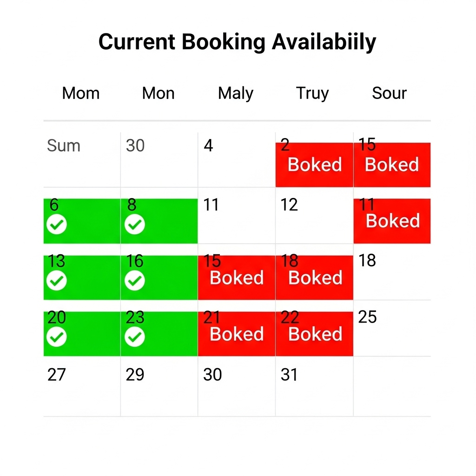The image size is (476, 476).
Task: Click the red booked block on day 22
Action: (x=315, y=334)
